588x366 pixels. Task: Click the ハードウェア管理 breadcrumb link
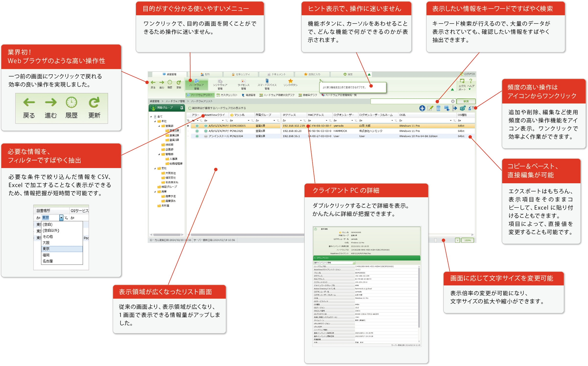coord(175,101)
